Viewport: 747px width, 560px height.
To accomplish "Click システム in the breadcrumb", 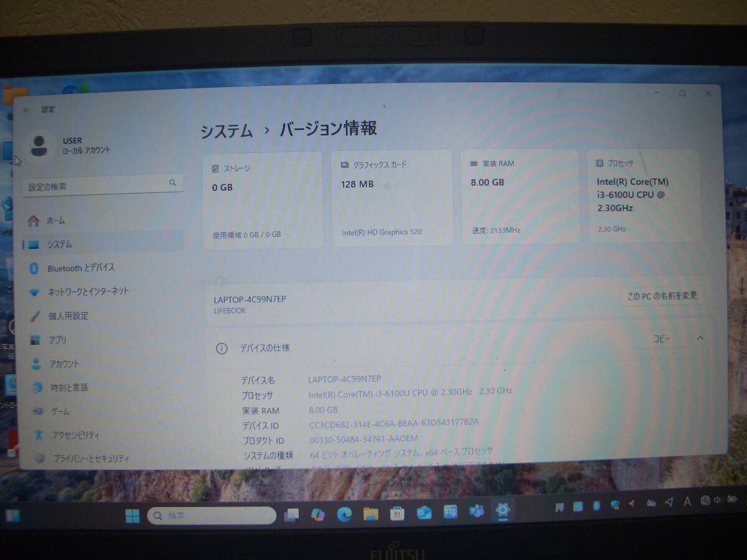I will coord(227,131).
